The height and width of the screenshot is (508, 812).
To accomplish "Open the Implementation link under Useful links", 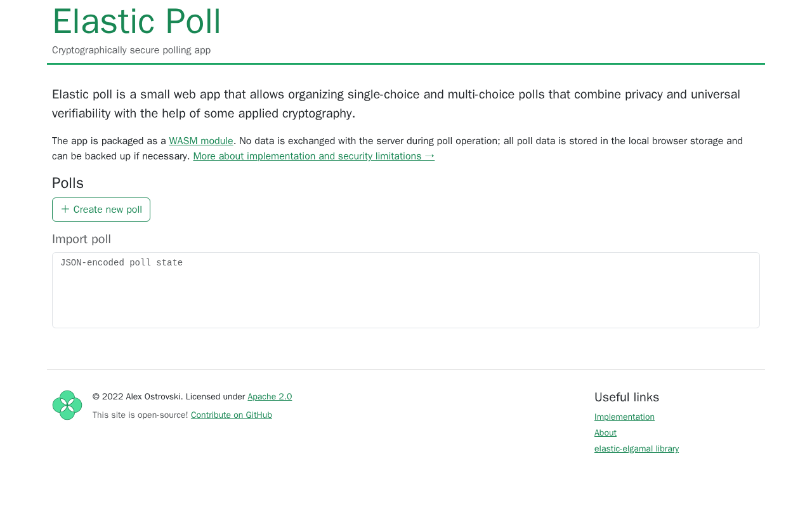I will tap(624, 417).
